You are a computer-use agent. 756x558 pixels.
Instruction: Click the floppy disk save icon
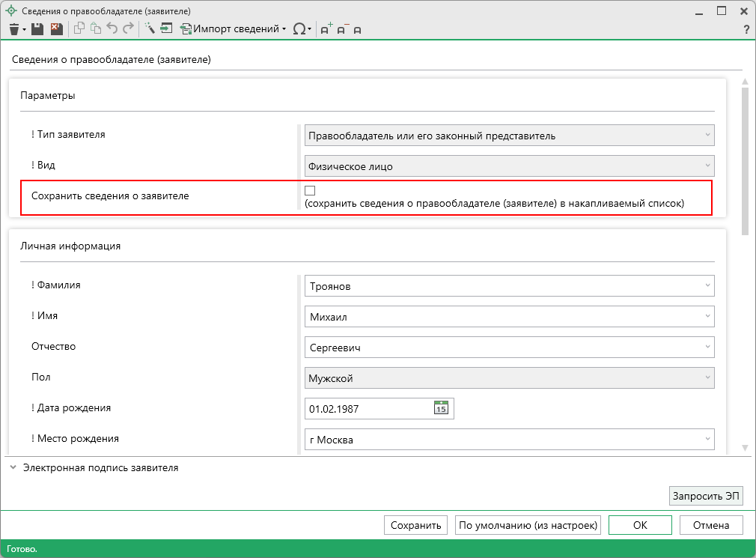tap(37, 29)
